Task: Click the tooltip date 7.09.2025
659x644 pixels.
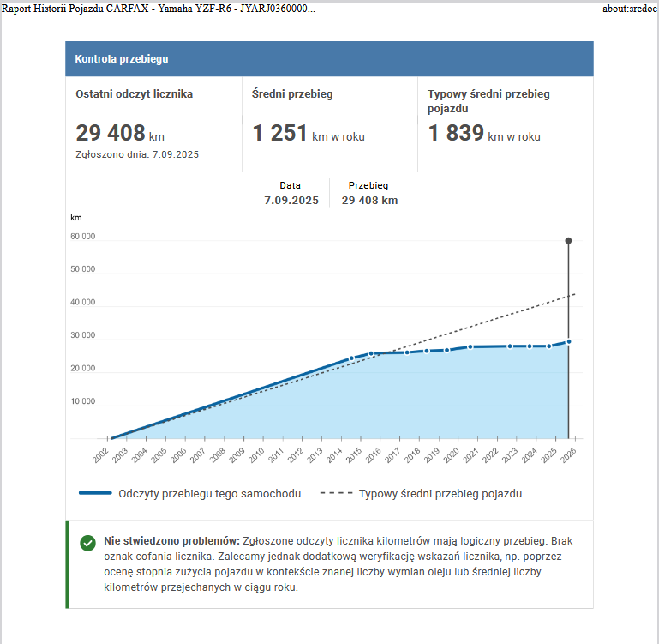Action: pyautogui.click(x=291, y=201)
